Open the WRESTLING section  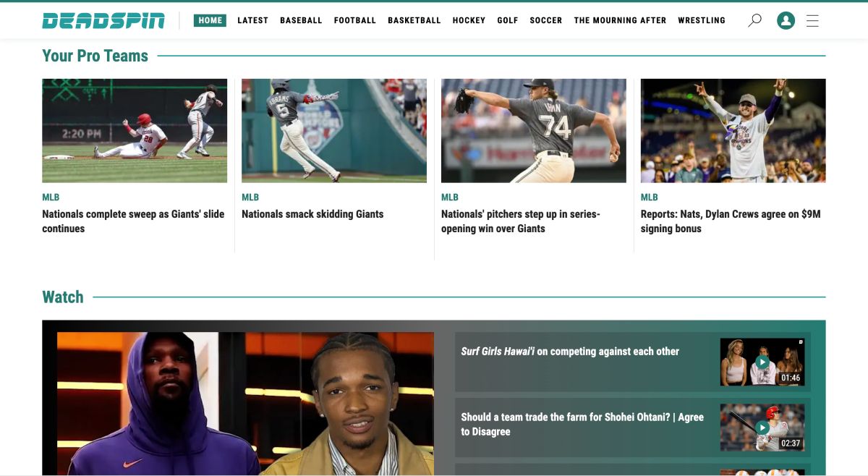(x=702, y=20)
